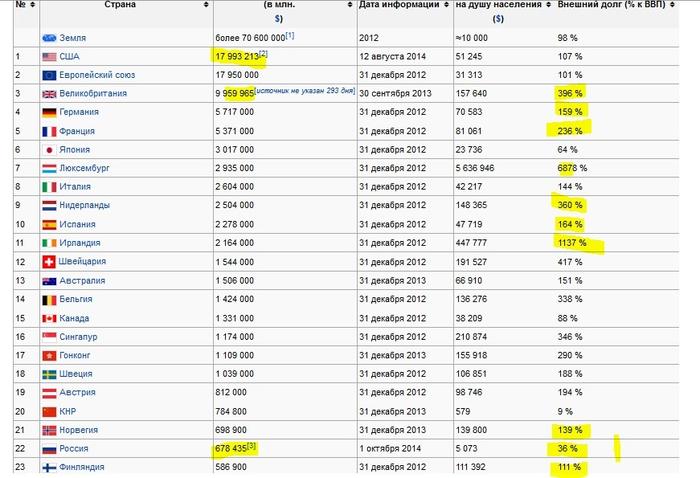Click the Страна column header

tap(120, 5)
